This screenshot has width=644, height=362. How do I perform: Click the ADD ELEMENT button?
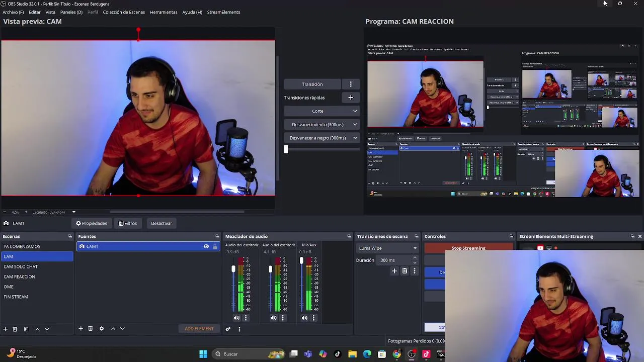click(199, 329)
